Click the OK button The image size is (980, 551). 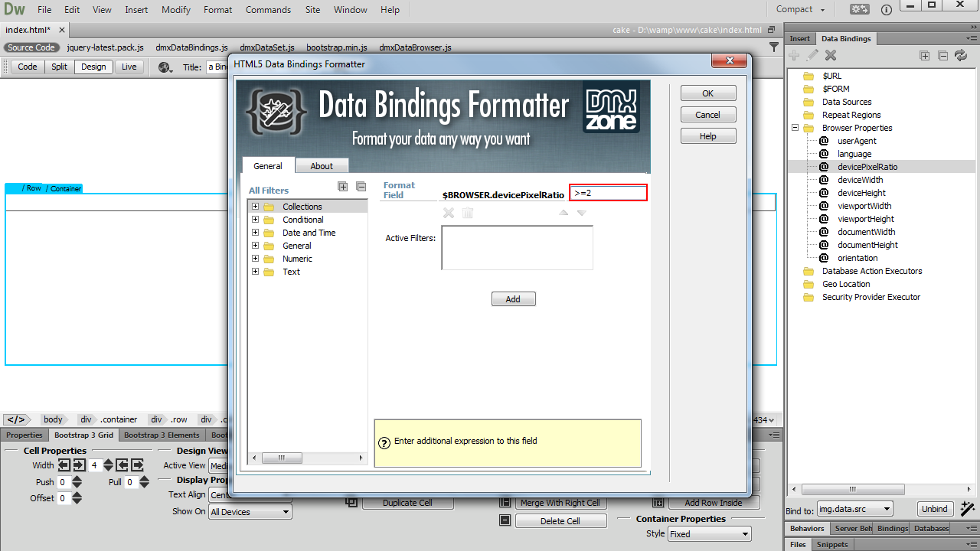pyautogui.click(x=708, y=93)
